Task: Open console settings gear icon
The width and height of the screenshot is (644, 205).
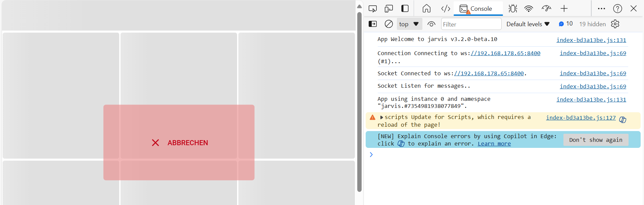Action: point(615,24)
